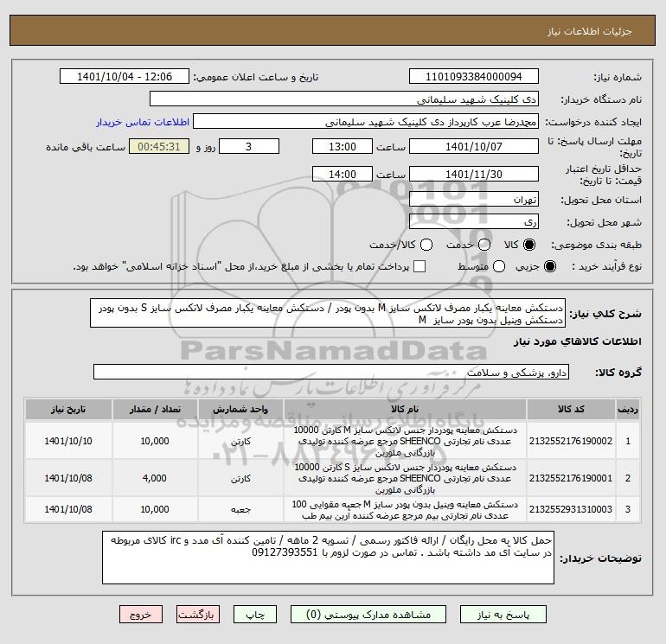Click row 2 latex glove size S name
666x644 pixels.
(x=405, y=478)
